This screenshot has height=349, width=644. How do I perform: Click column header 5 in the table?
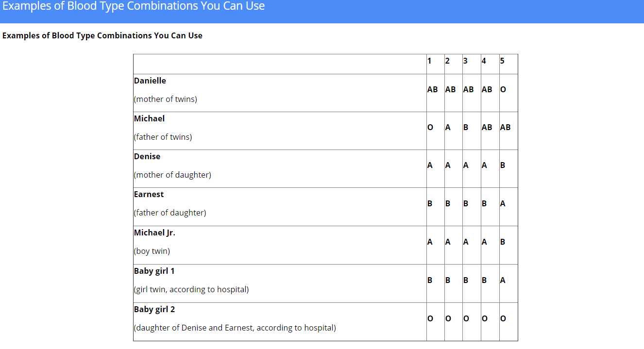[x=502, y=61]
